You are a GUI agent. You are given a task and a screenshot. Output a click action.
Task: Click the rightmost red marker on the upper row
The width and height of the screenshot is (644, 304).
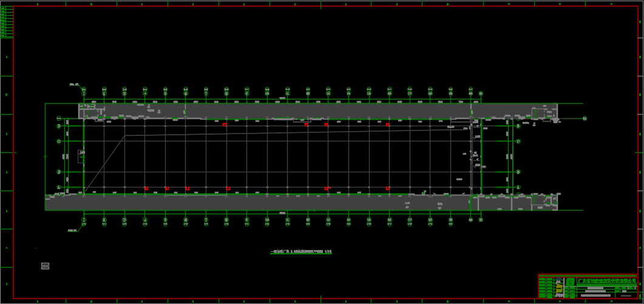(x=387, y=124)
